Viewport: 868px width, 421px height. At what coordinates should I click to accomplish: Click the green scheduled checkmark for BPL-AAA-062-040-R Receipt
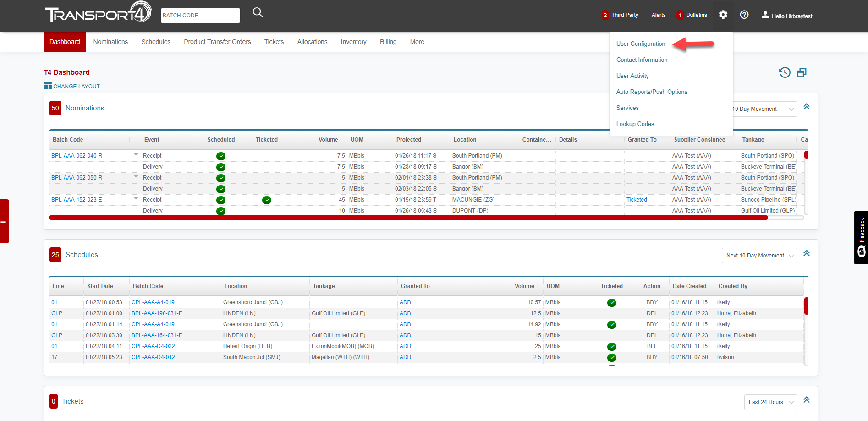pyautogui.click(x=221, y=156)
